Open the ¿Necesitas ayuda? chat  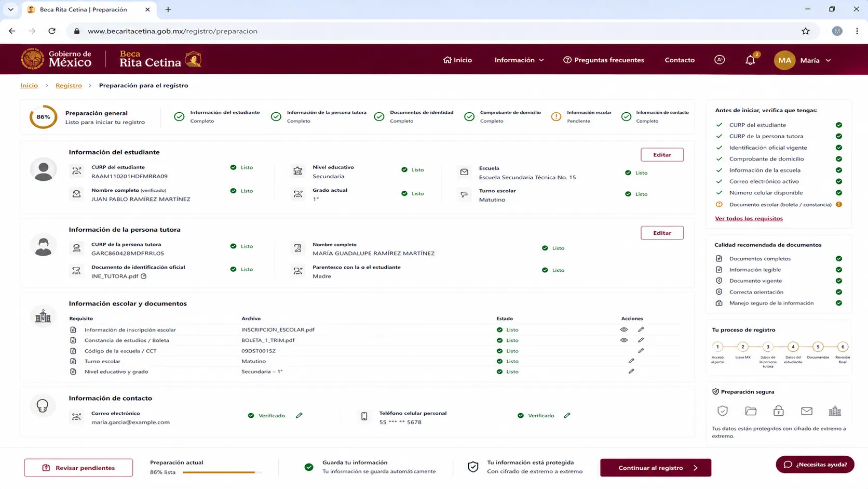click(x=815, y=465)
